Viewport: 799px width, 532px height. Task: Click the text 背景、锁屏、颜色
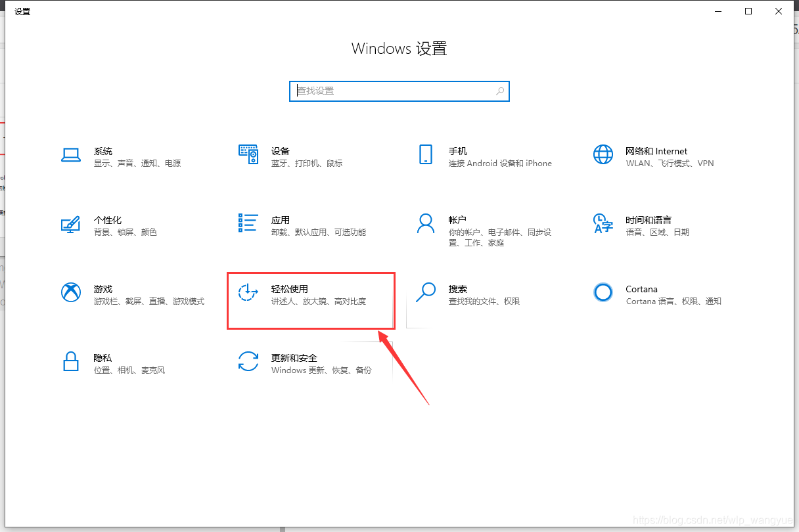[x=125, y=233]
